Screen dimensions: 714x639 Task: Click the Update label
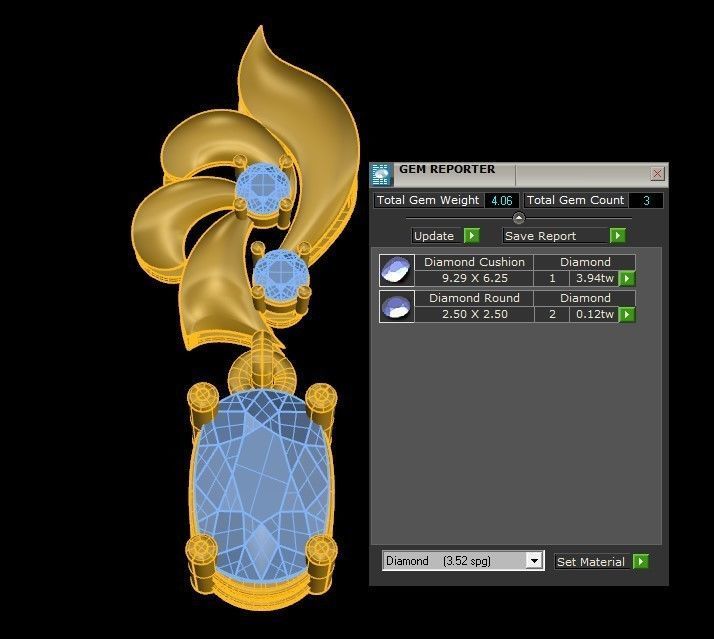click(x=434, y=236)
